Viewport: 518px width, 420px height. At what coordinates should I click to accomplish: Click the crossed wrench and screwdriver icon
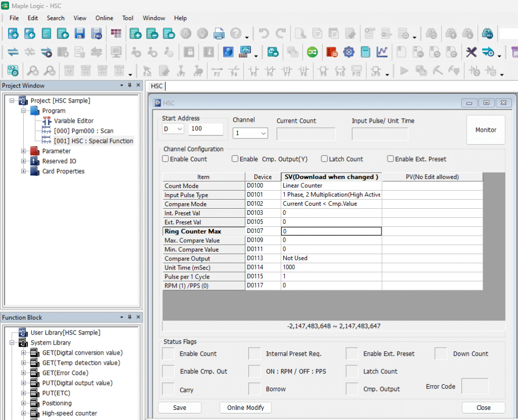pos(471,52)
